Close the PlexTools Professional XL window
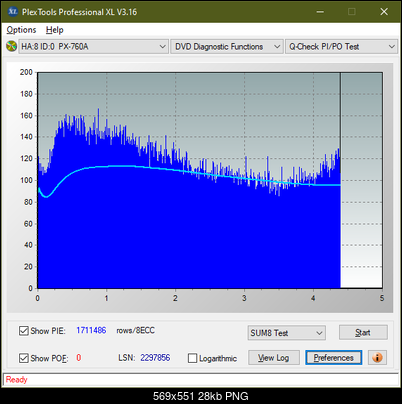The image size is (402, 404). 384,12
